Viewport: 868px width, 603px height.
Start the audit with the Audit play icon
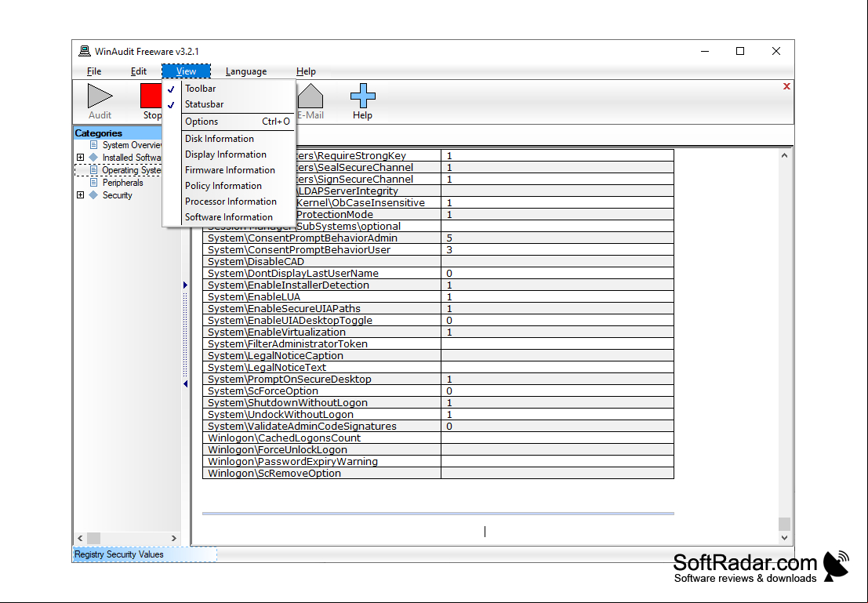tap(100, 96)
